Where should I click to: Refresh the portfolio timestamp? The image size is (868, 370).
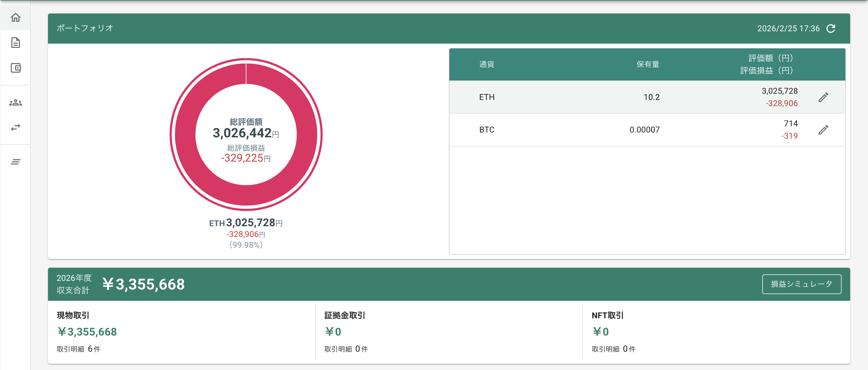pyautogui.click(x=831, y=29)
